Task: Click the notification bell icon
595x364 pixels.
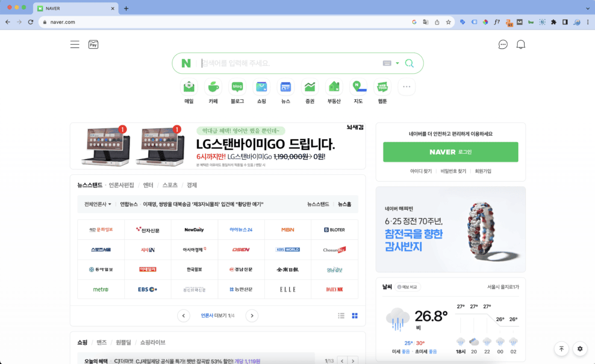Action: coord(521,45)
